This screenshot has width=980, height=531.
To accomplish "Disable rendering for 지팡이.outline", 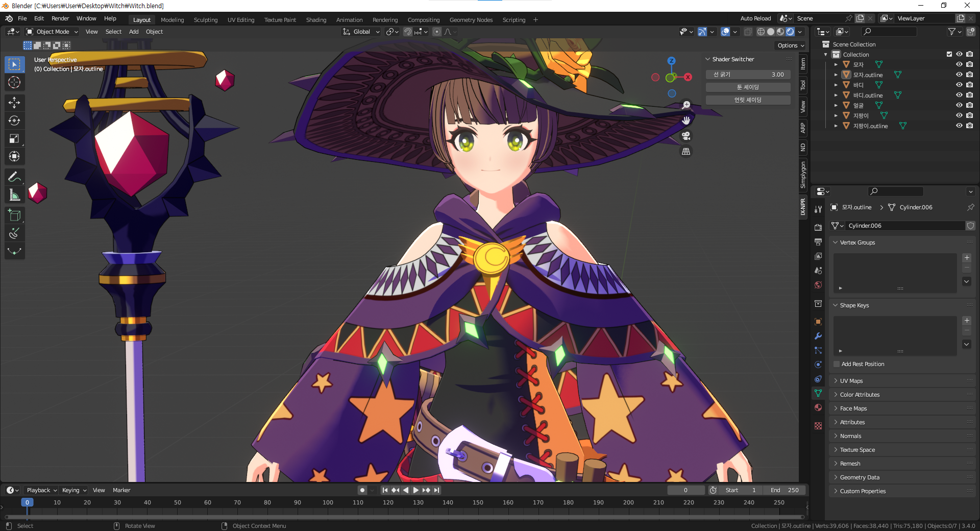I will tap(969, 126).
